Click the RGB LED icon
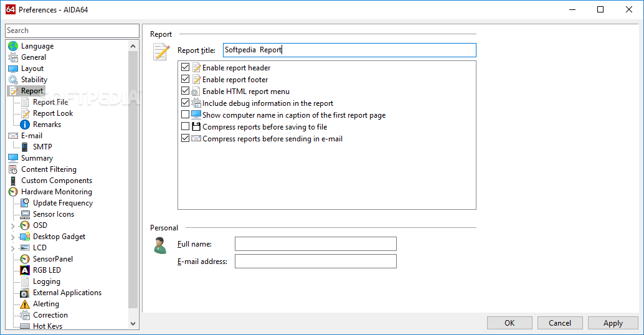This screenshot has width=644, height=335. tap(25, 270)
